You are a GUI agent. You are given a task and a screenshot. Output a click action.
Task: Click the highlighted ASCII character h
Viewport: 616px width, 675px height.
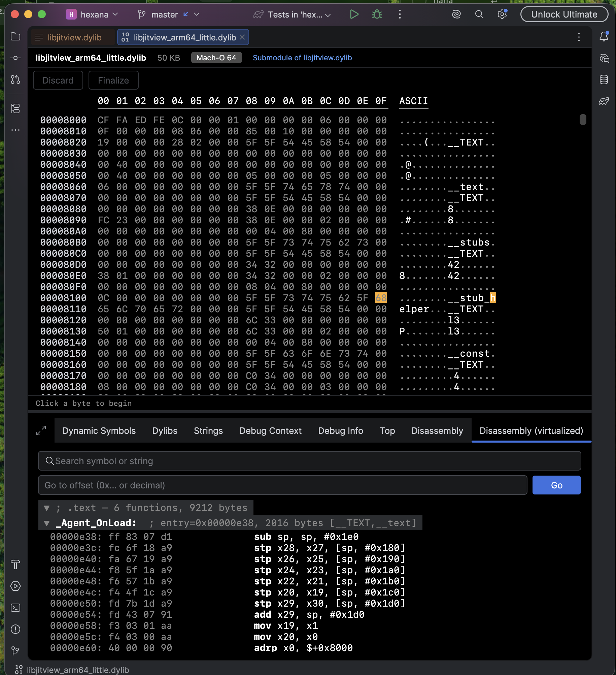tap(493, 298)
